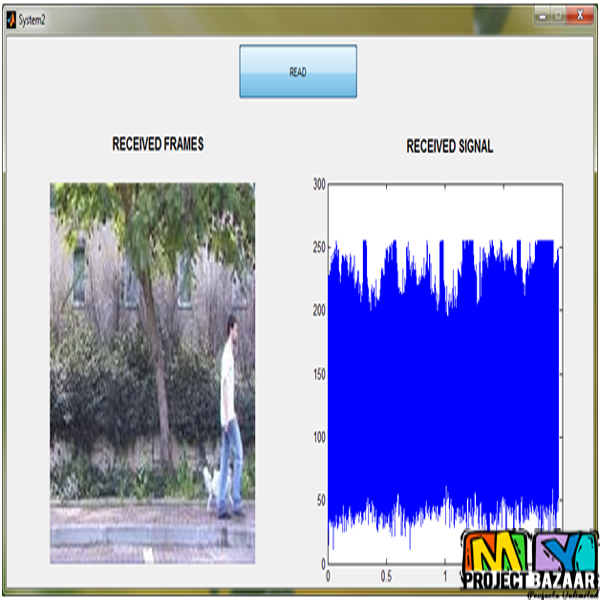Screen dimensions: 600x600
Task: Click the 50 tick label on the y-axis
Action: [320, 500]
